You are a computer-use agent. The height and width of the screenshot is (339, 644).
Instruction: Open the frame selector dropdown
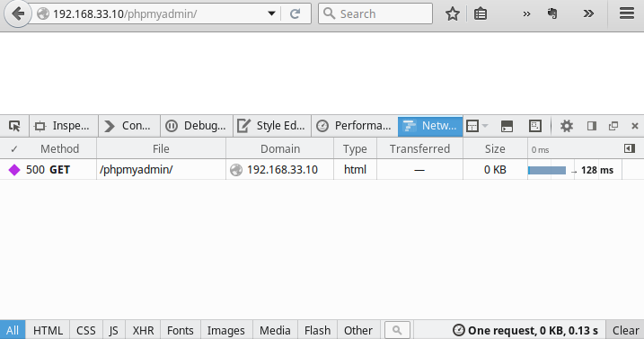click(477, 126)
